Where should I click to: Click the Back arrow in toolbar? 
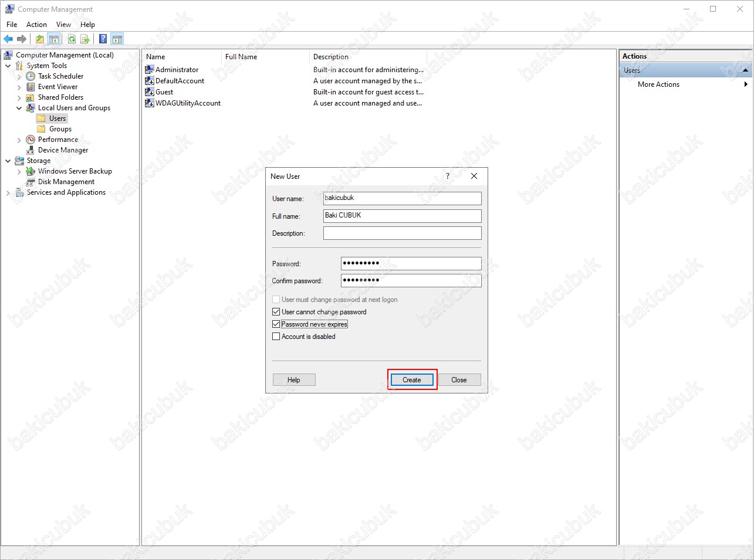tap(8, 39)
